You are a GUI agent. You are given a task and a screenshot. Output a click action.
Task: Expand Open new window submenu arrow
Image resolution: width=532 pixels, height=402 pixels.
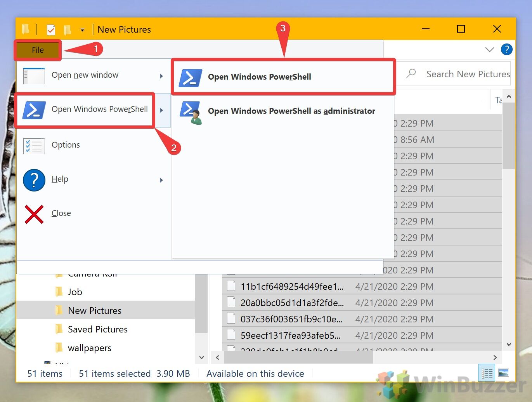click(161, 76)
